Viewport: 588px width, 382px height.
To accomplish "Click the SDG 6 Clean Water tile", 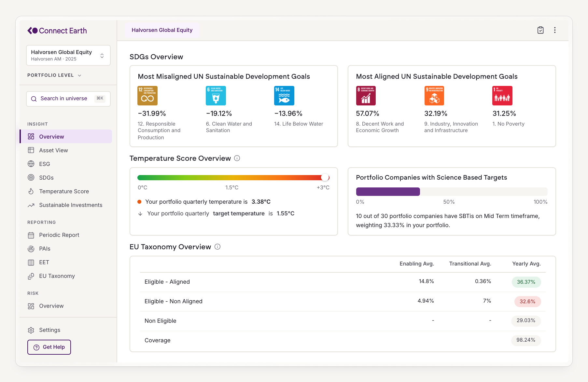I will coord(216,96).
